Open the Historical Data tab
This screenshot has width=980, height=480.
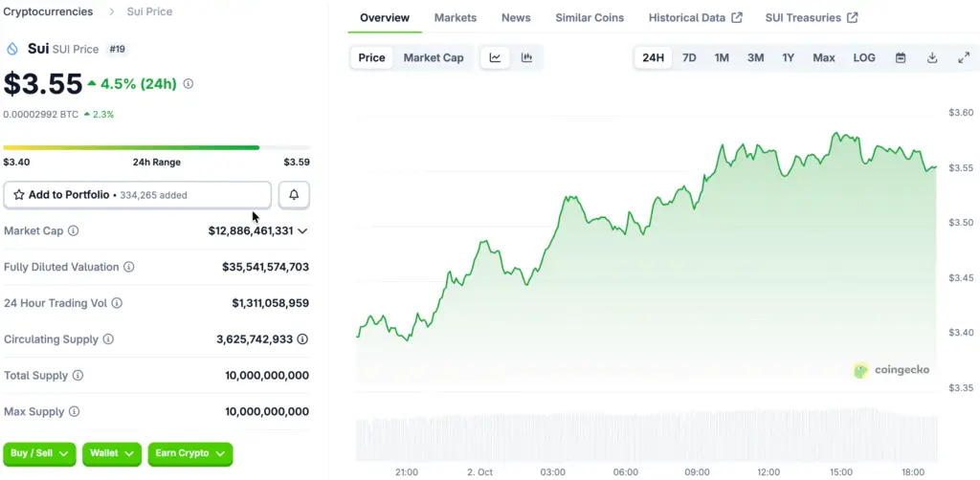coord(695,18)
